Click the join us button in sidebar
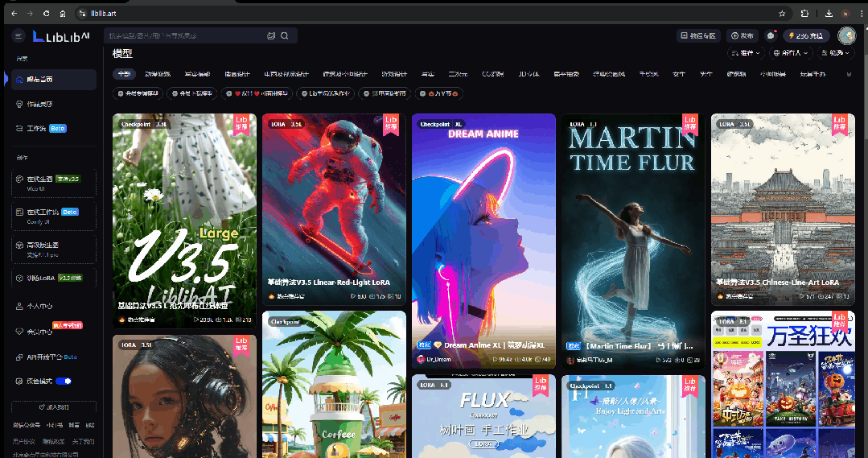868x458 pixels. click(x=54, y=407)
